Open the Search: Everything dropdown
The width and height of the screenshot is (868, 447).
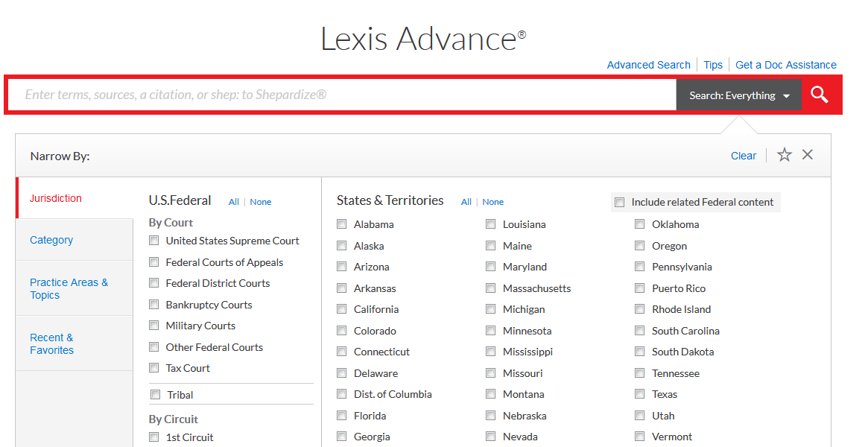pos(738,95)
